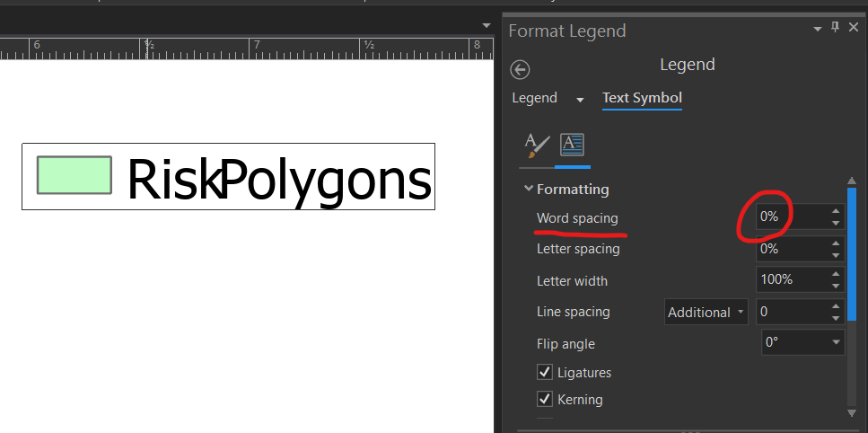Switch to the Text Symbol tab
Screen dimensions: 868x433
[x=642, y=98]
